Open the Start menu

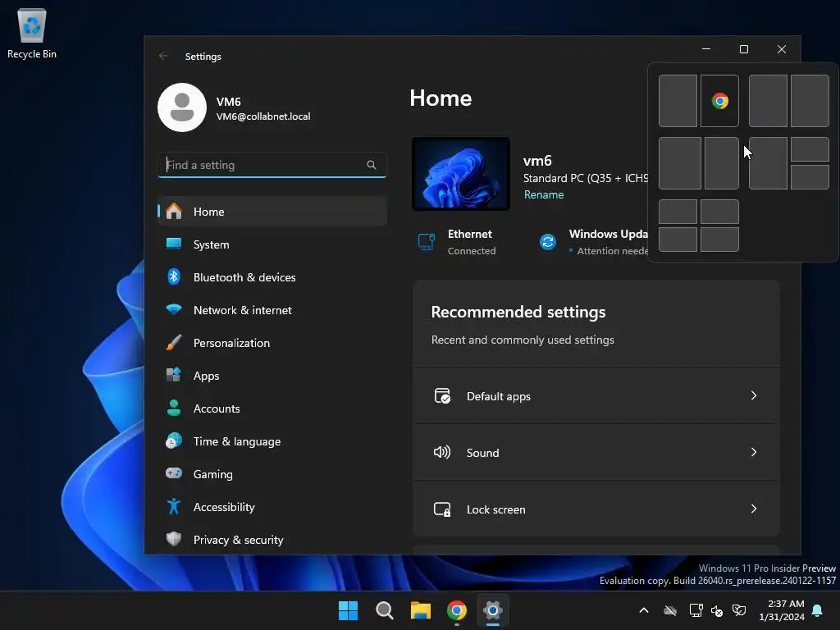(348, 610)
